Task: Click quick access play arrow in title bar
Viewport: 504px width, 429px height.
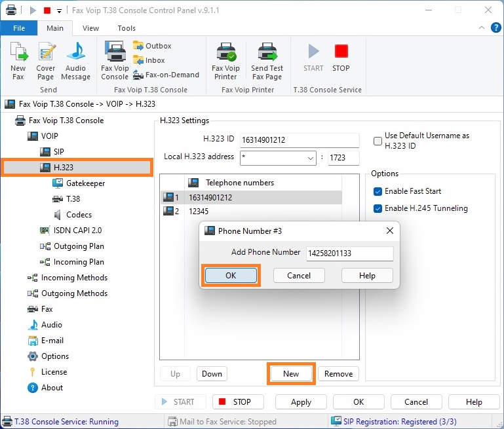Action: [x=33, y=10]
